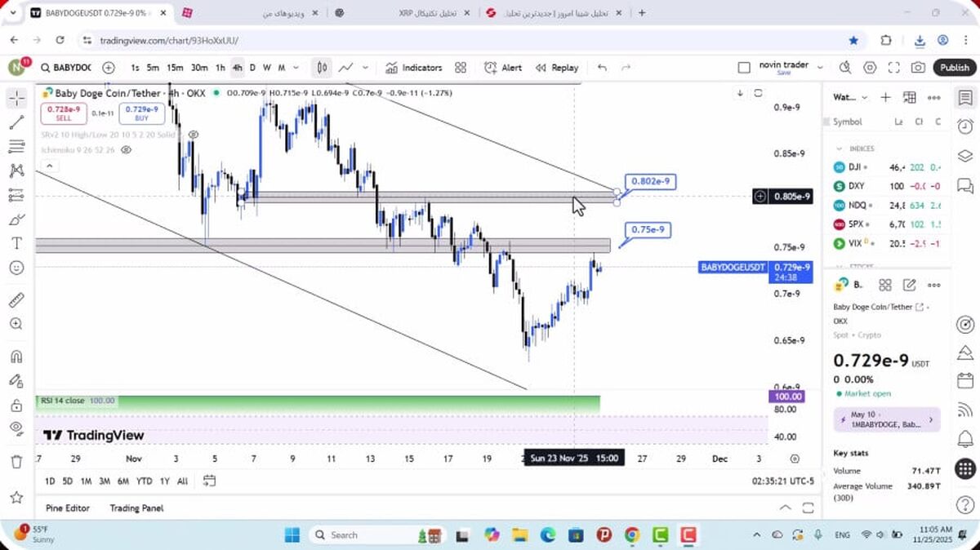Open the Fibonacci retracement tools

[16, 146]
